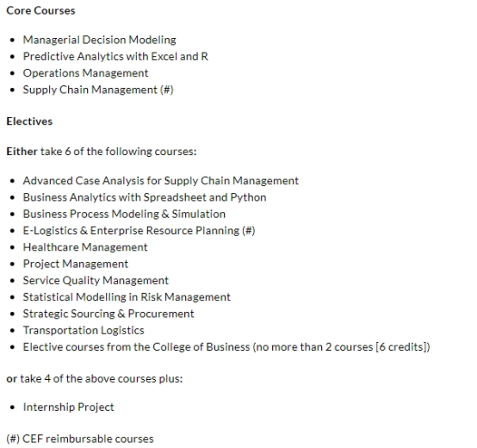Click the 'Either take 6' instruction text
This screenshot has height=448, width=477.
(102, 152)
